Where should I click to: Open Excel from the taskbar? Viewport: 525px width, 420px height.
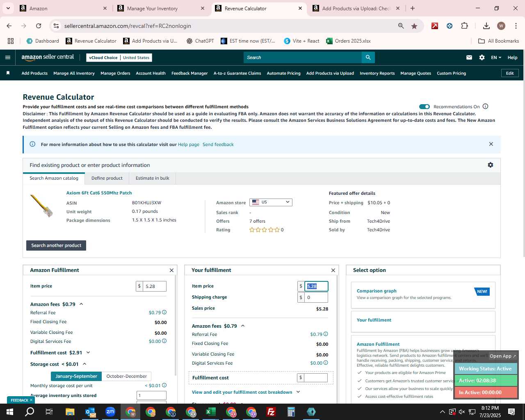pos(211,412)
